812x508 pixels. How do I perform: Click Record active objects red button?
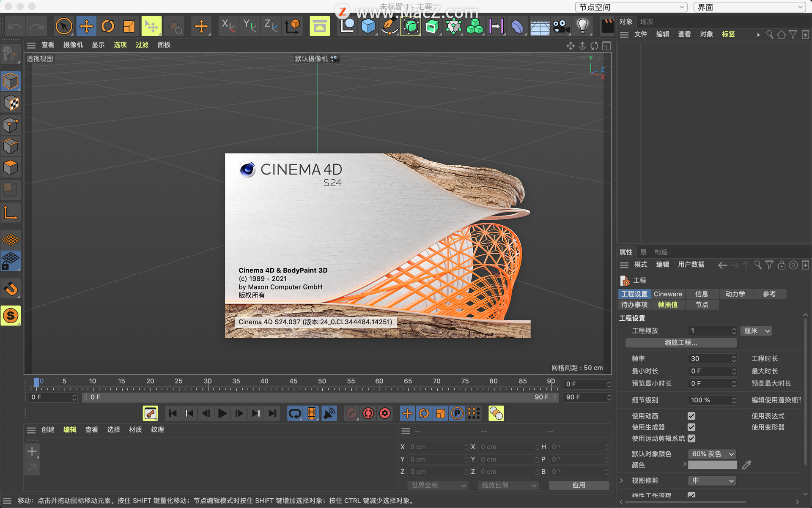[x=351, y=413]
